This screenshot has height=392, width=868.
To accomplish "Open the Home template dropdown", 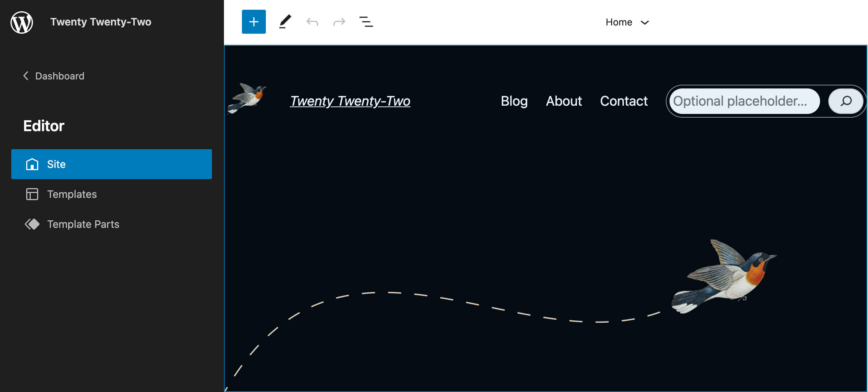I will [x=628, y=22].
